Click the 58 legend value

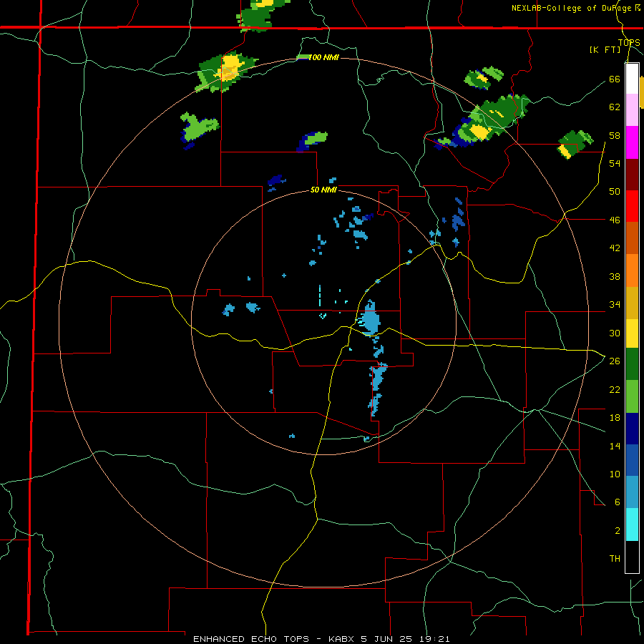click(615, 135)
